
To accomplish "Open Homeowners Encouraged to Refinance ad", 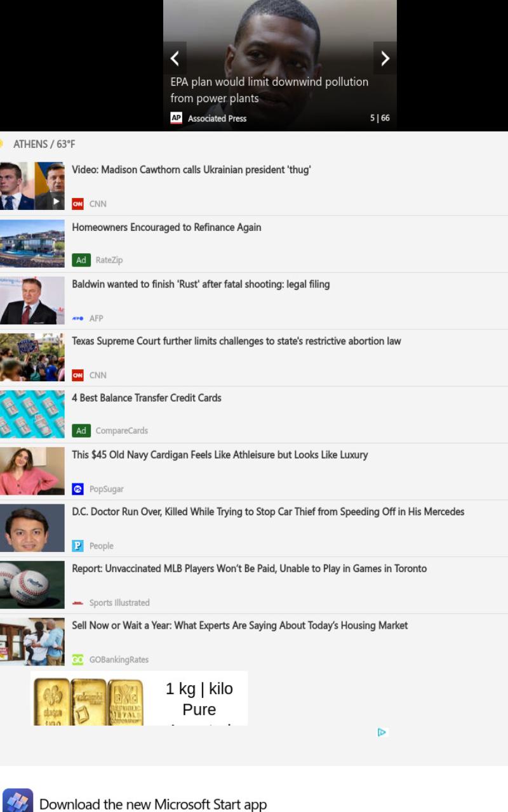I will point(166,227).
